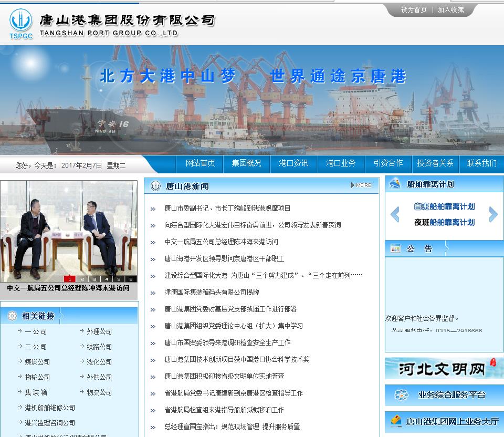
Task: Open 拖轮公司 related link
Action: tap(38, 377)
